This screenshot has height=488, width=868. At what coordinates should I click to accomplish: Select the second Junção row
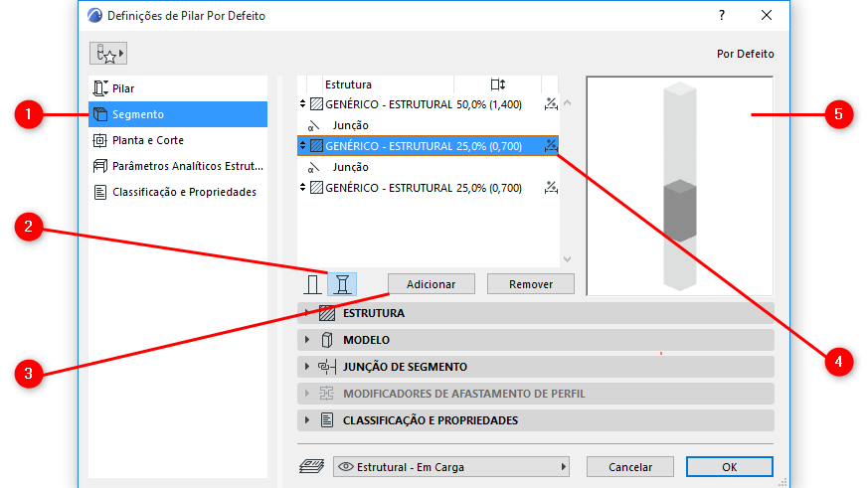(428, 167)
